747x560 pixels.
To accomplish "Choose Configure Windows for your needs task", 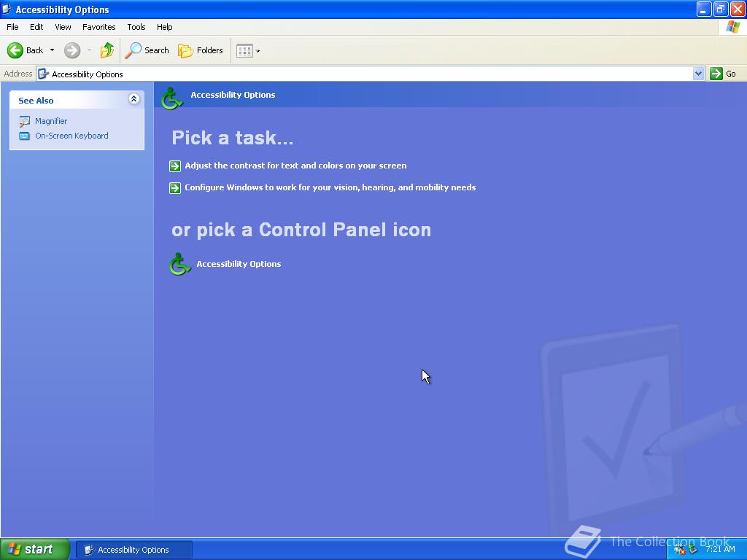I will [330, 187].
